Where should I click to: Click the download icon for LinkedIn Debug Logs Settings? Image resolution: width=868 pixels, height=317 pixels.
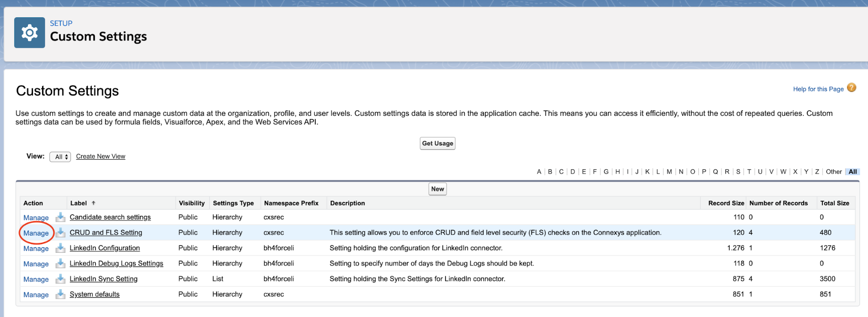click(x=60, y=264)
